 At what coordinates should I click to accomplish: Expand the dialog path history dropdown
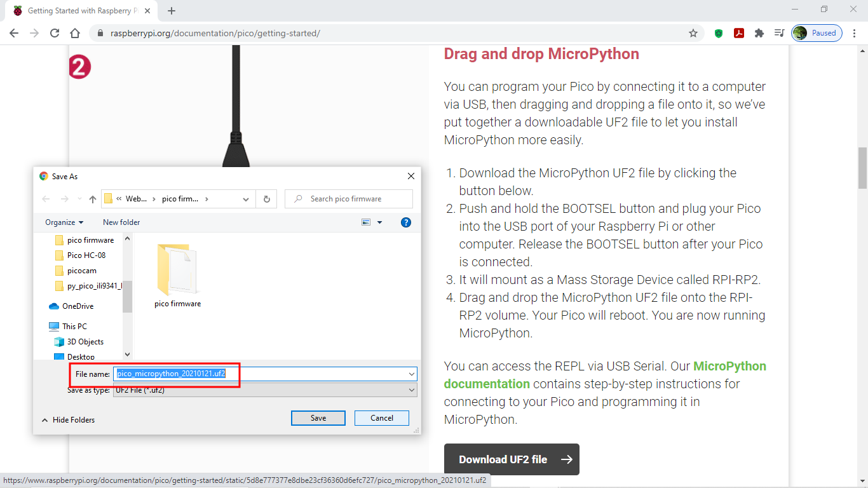[x=247, y=199]
